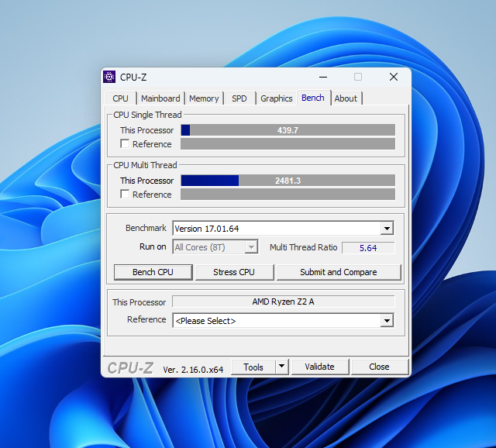Viewport: 496px width, 448px height.
Task: Select the SPD tab
Action: pos(239,98)
